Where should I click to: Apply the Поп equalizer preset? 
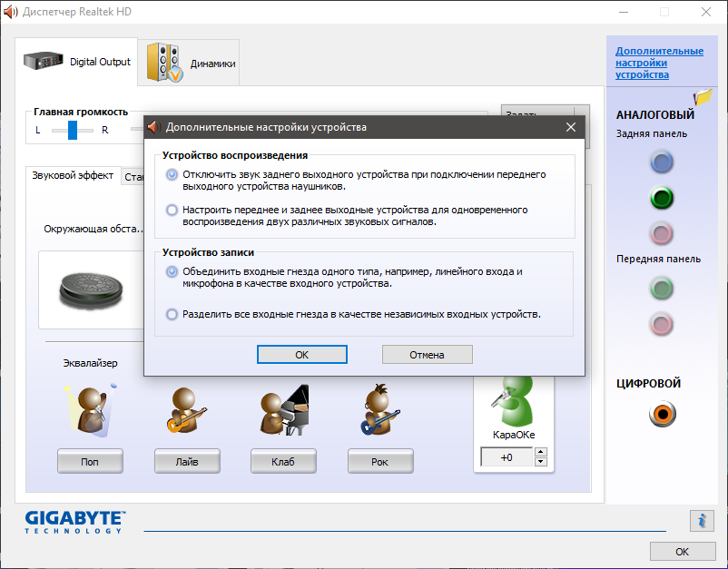(x=90, y=461)
